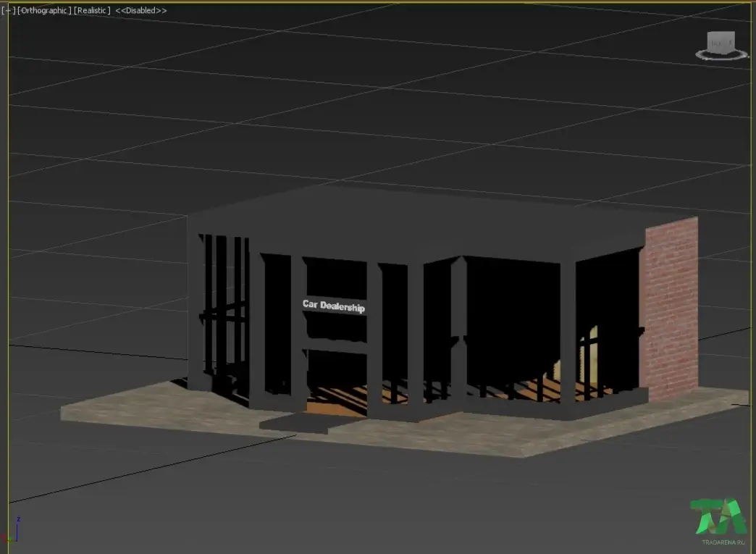Open the Realistic shading menu
The width and height of the screenshot is (756, 554).
(x=92, y=10)
